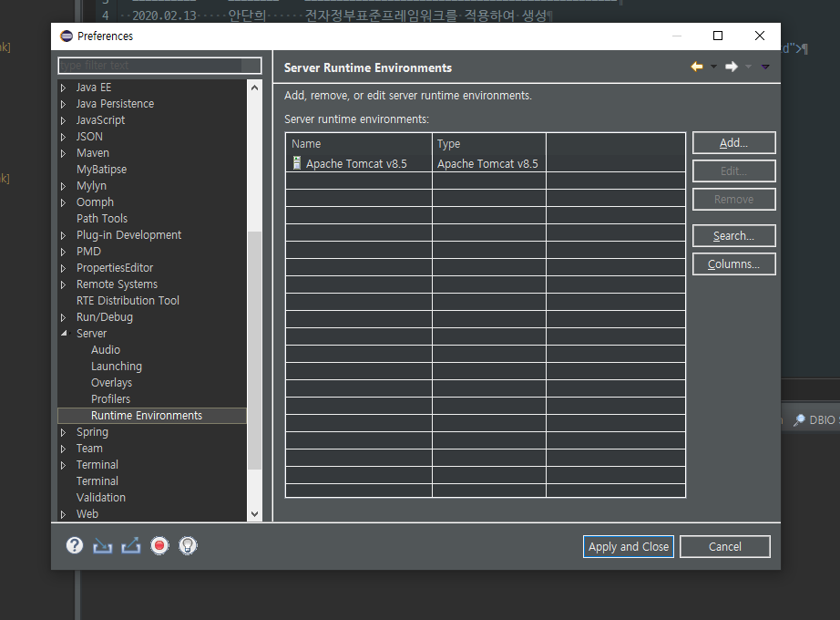The width and height of the screenshot is (840, 620).
Task: Click the import preferences icon
Action: [102, 546]
